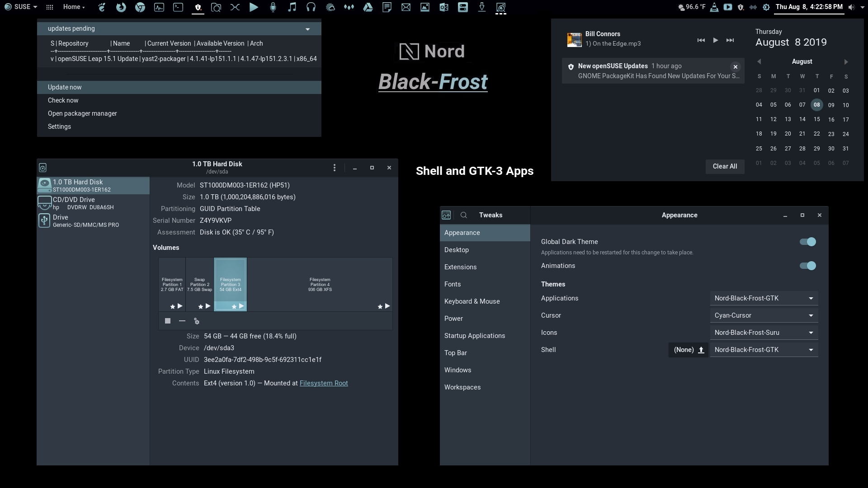
Task: Select Partition 1 2.7 GB FAT volume
Action: pos(172,284)
